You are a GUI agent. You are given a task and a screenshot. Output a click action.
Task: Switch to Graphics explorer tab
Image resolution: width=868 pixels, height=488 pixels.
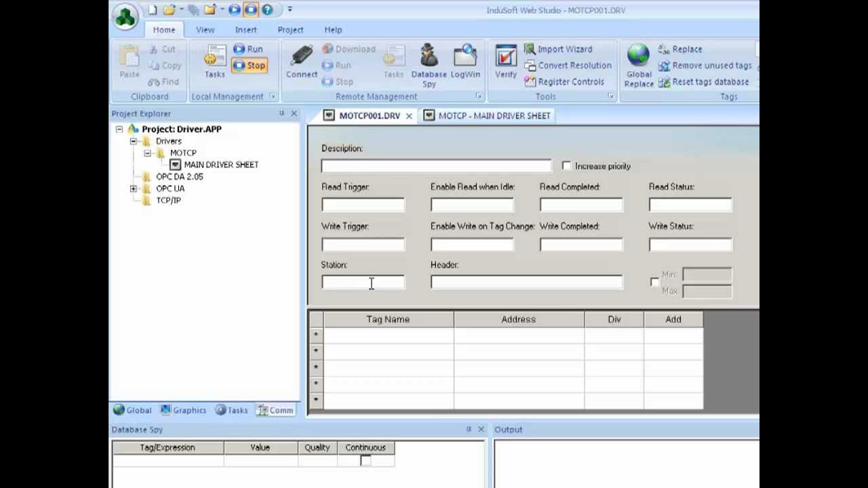183,410
